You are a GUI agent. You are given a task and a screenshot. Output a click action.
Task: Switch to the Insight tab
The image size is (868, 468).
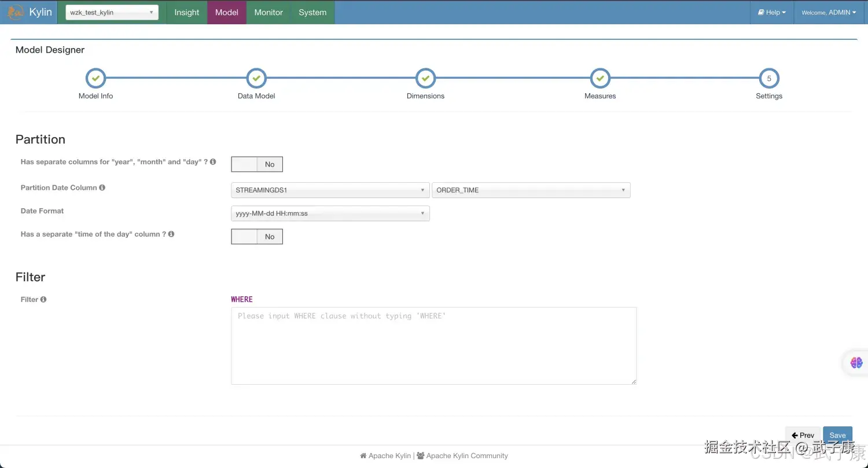186,12
